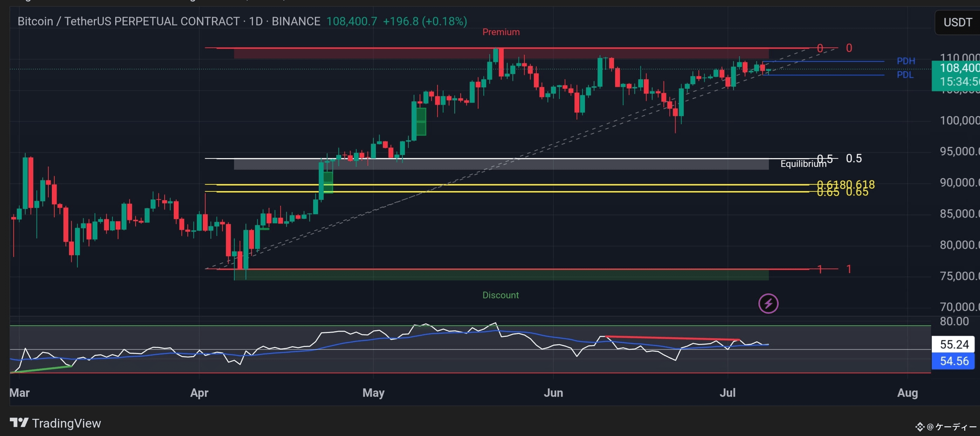Click the Equilibrium label
The image size is (980, 436).
pos(803,164)
